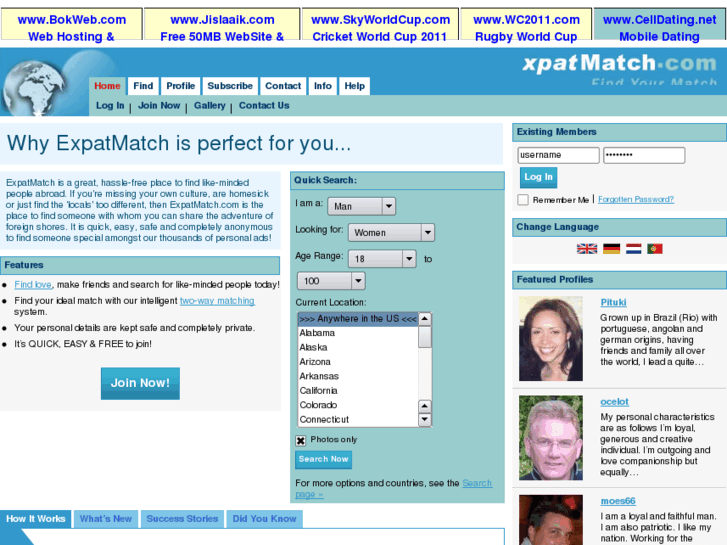Open moes66's profile photo

tap(551, 520)
